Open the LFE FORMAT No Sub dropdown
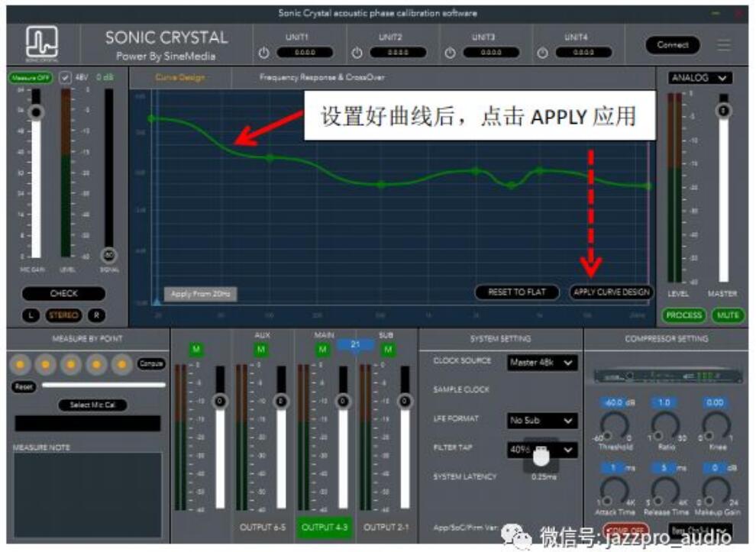Screen dimensions: 756x552 pyautogui.click(x=542, y=421)
